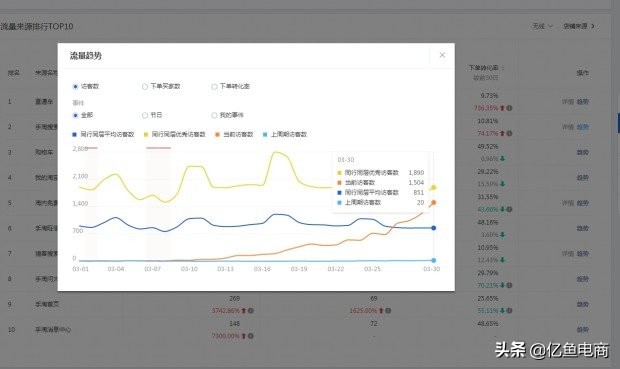The height and width of the screenshot is (369, 620).
Task: Sort by the 下单转化率 column header icon
Action: [503, 68]
